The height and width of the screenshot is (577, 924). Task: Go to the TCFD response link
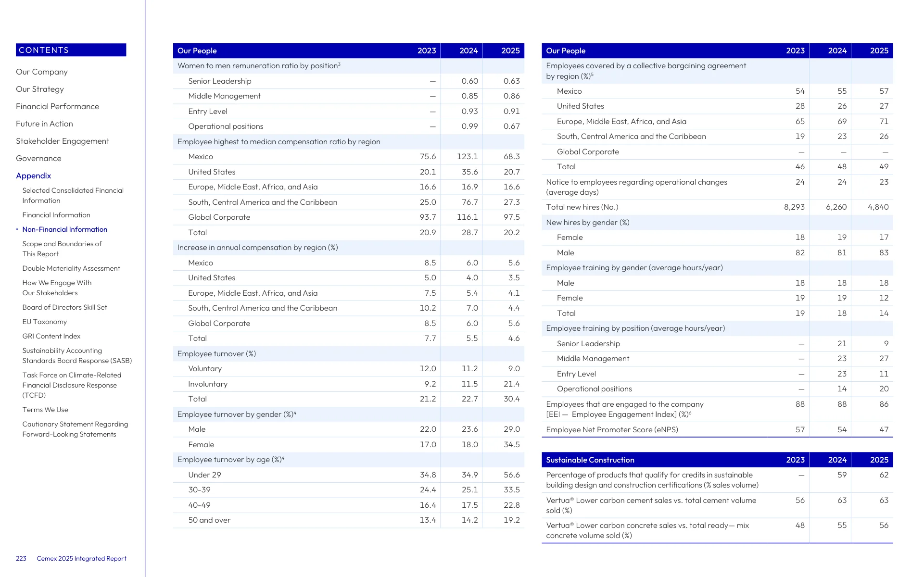click(72, 385)
